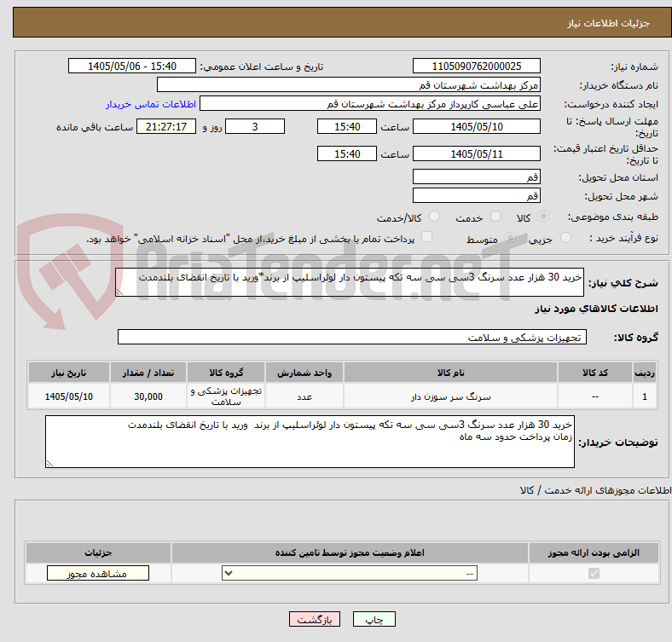The width and height of the screenshot is (672, 642).
Task: Click the need number field 1105090762000025
Action: 476,66
